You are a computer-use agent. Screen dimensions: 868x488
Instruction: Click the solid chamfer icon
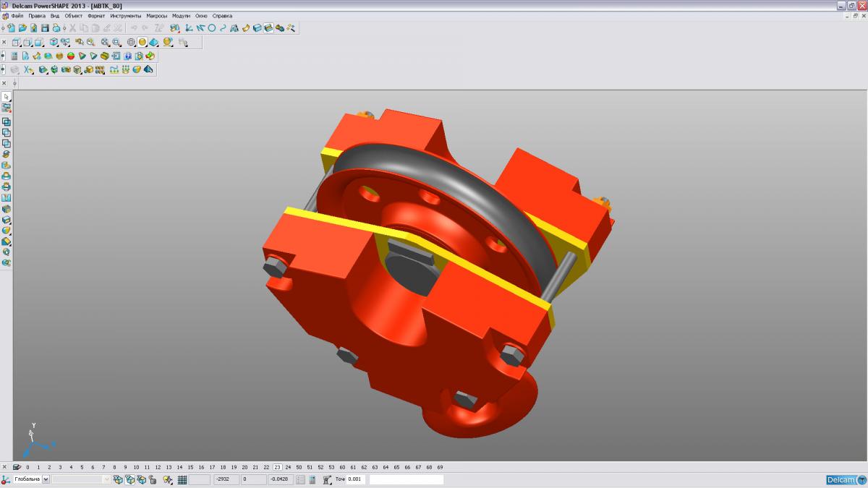click(x=7, y=241)
